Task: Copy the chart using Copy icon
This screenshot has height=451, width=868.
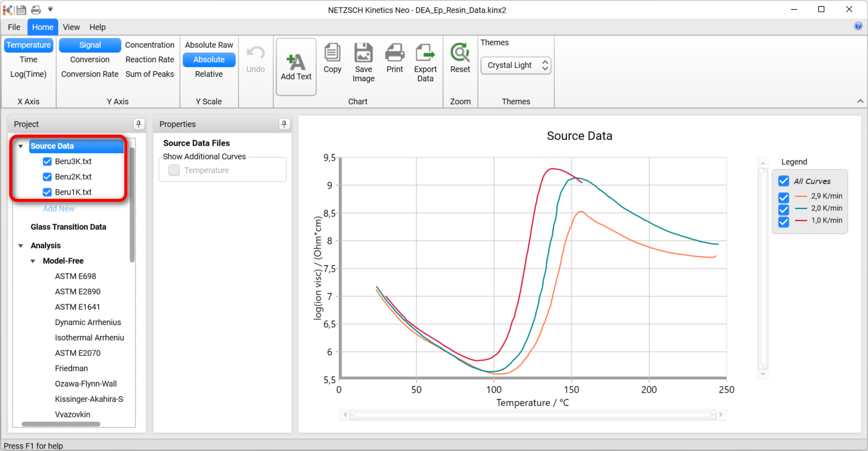Action: 332,53
